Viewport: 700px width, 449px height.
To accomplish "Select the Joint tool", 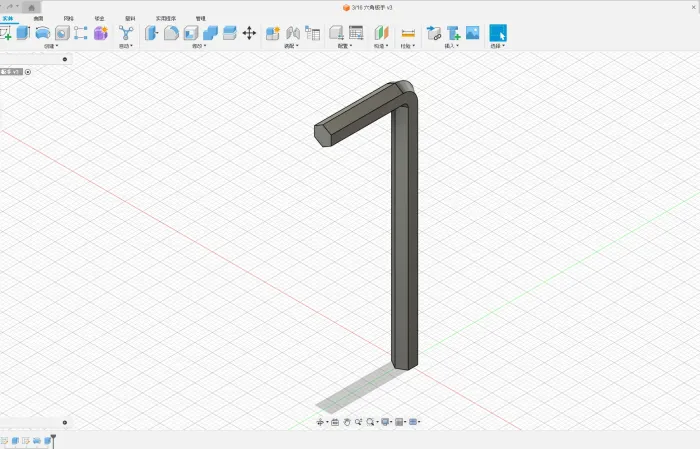I will 293,33.
